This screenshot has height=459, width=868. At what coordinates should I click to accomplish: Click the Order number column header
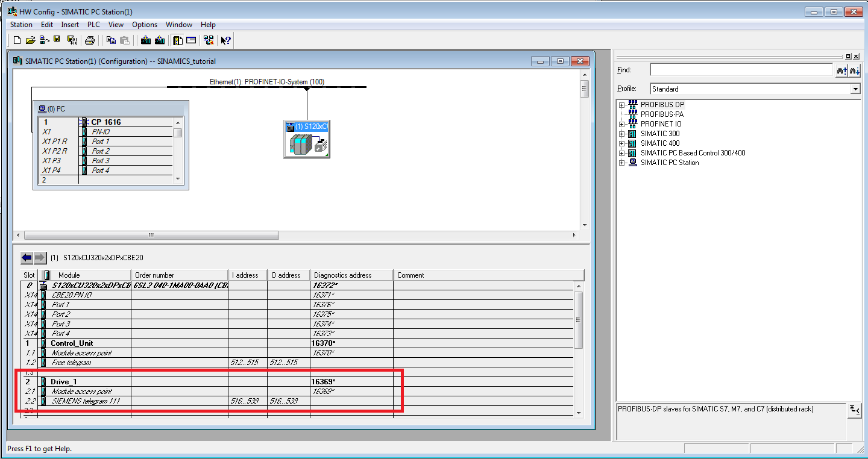click(x=180, y=275)
